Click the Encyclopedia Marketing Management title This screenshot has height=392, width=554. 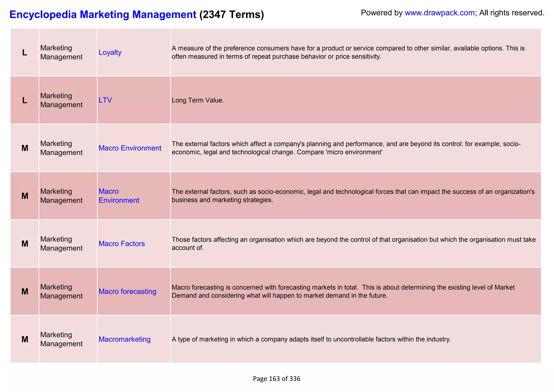[x=103, y=14]
